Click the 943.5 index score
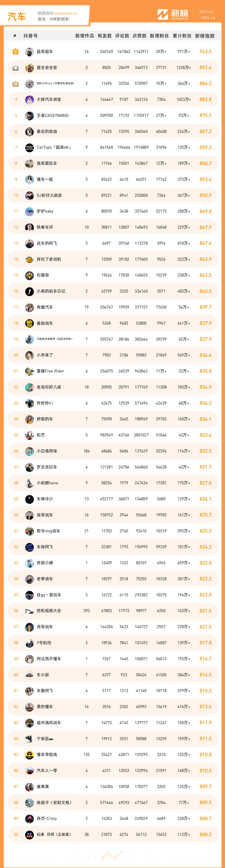Screen dimensions: 225x868 (205, 52)
